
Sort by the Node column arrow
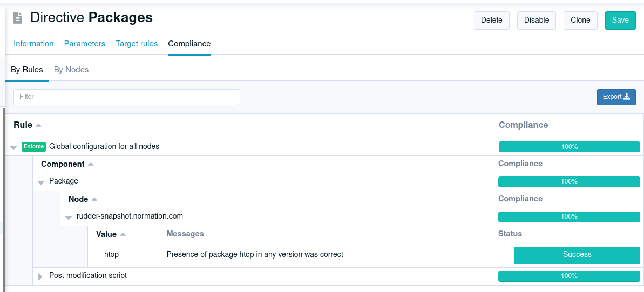click(x=94, y=199)
